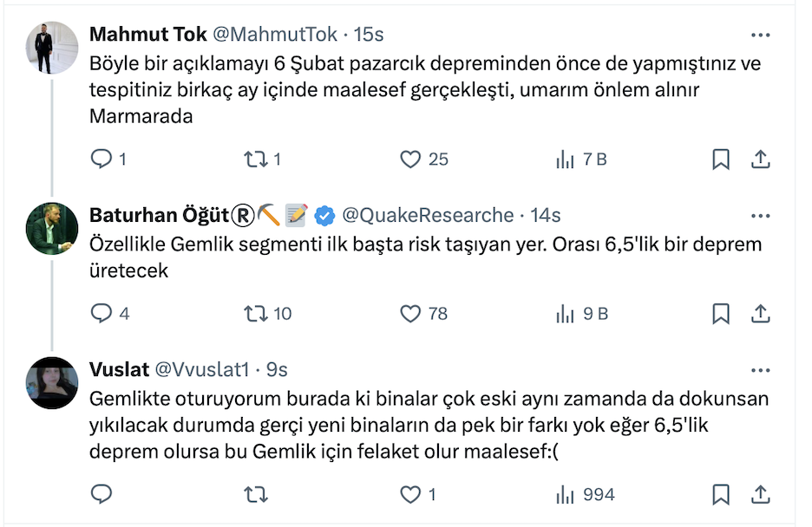Like Mahmut Tok's tweet
The height and width of the screenshot is (527, 812).
pos(410,159)
